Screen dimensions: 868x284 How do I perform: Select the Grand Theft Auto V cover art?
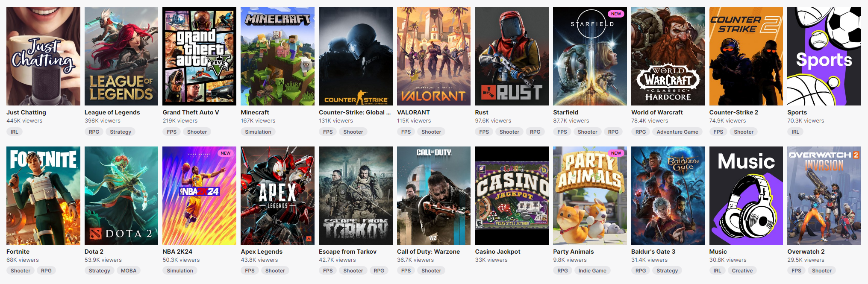[199, 56]
